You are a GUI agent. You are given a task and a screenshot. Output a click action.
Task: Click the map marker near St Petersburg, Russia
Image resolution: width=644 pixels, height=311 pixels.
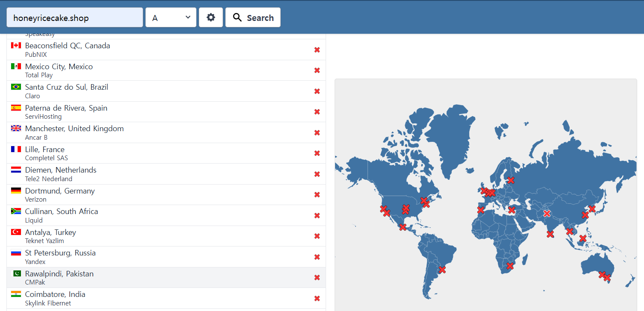pyautogui.click(x=511, y=180)
